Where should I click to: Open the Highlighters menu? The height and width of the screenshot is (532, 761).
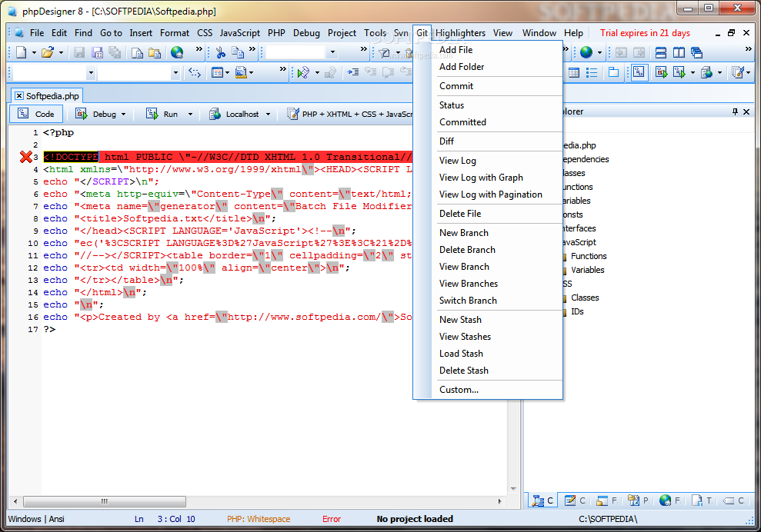point(460,33)
